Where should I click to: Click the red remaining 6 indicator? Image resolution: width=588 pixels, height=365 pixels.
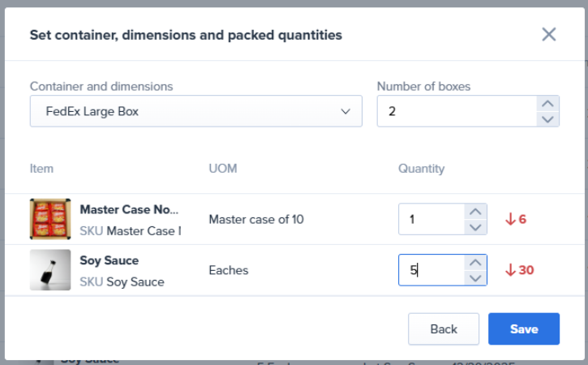[x=516, y=219]
